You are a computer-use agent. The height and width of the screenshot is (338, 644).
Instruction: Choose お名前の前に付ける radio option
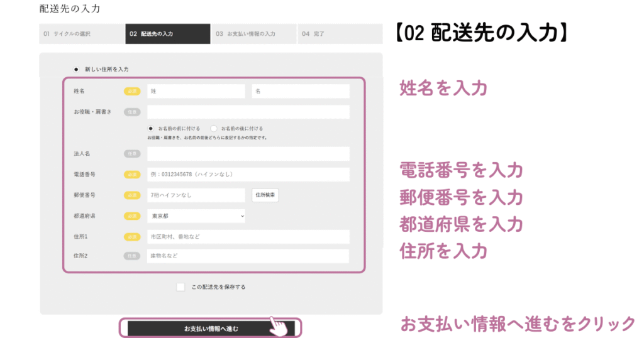150,128
